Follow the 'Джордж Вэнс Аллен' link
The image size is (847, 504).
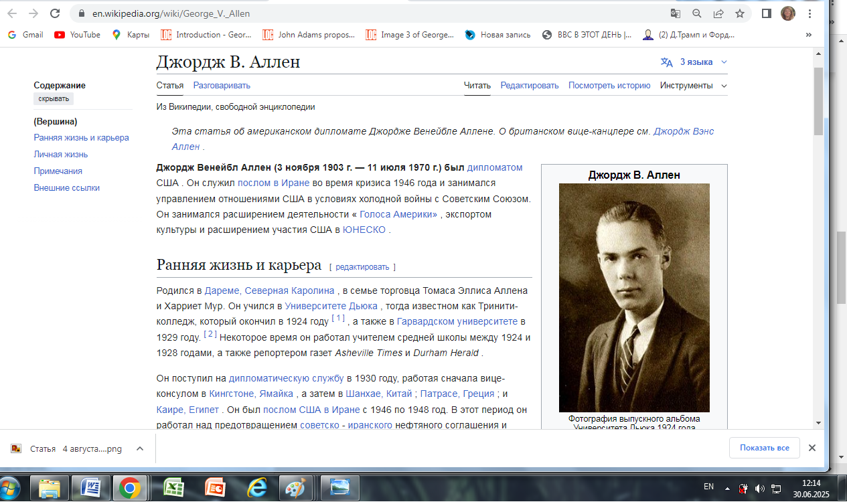(x=684, y=132)
